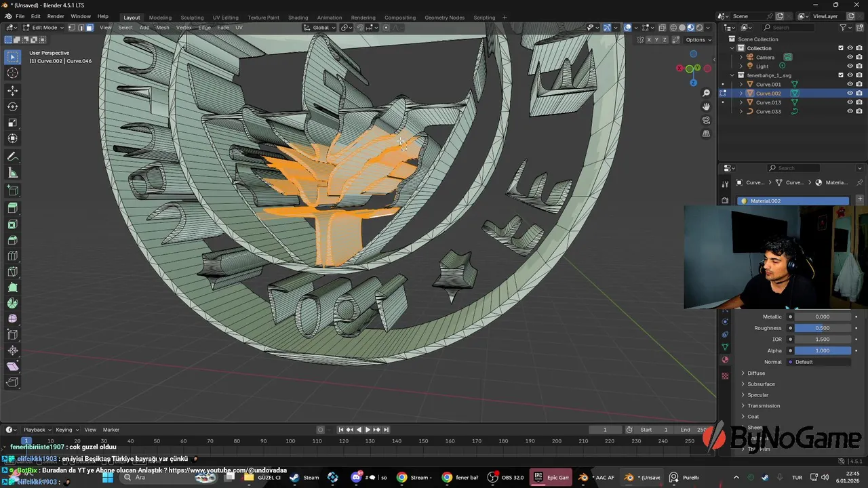
Task: Switch perspective/orthographic grid icon
Action: tap(706, 134)
